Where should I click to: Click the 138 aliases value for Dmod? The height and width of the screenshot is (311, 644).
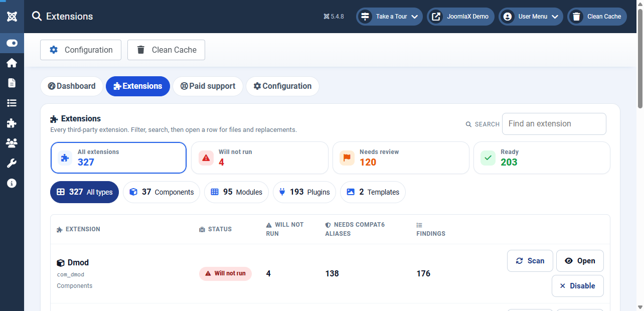(x=332, y=274)
